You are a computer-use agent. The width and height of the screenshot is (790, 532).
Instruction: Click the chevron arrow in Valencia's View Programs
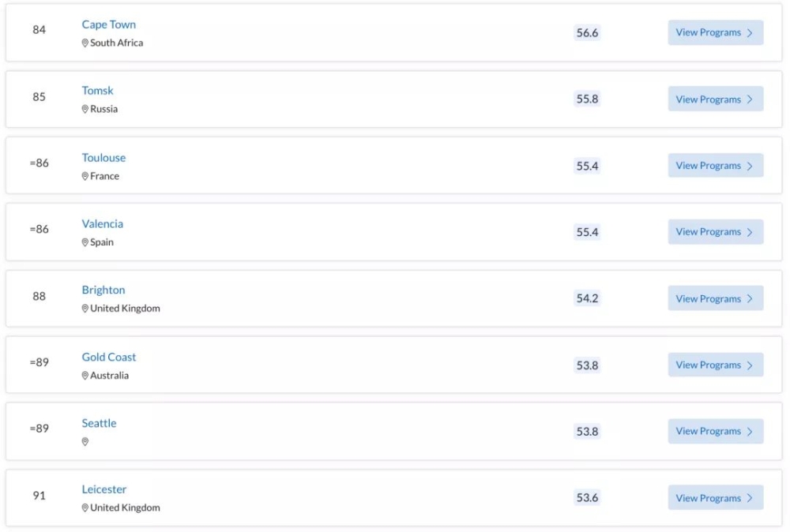750,232
